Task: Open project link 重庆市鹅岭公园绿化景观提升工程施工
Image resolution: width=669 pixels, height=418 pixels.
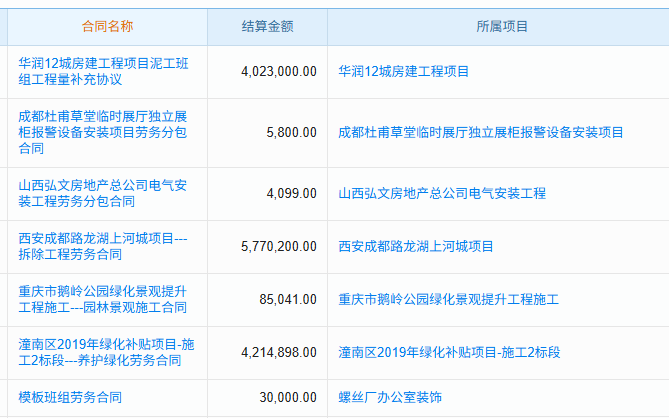Action: 448,299
